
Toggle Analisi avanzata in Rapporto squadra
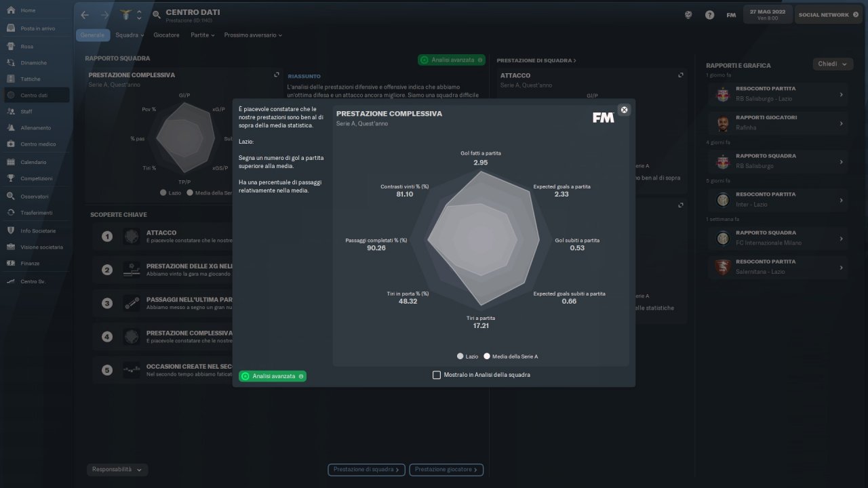452,60
